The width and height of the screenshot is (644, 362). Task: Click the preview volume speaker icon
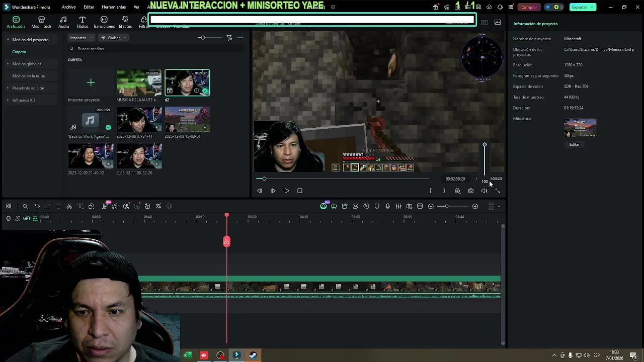484,191
